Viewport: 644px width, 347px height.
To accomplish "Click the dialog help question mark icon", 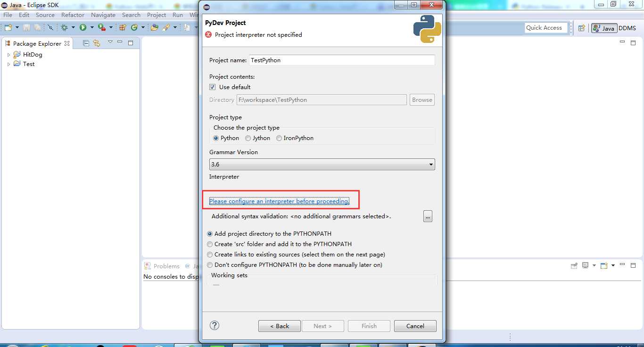I will click(215, 325).
